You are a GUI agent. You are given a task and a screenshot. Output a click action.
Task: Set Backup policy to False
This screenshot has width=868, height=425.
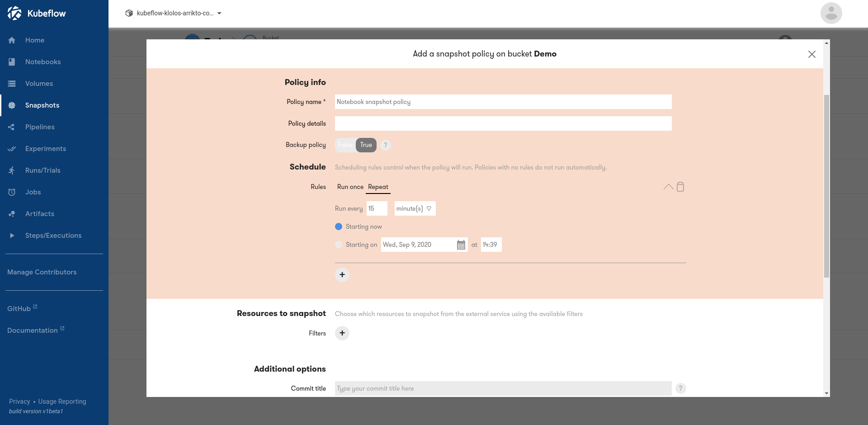click(x=345, y=145)
